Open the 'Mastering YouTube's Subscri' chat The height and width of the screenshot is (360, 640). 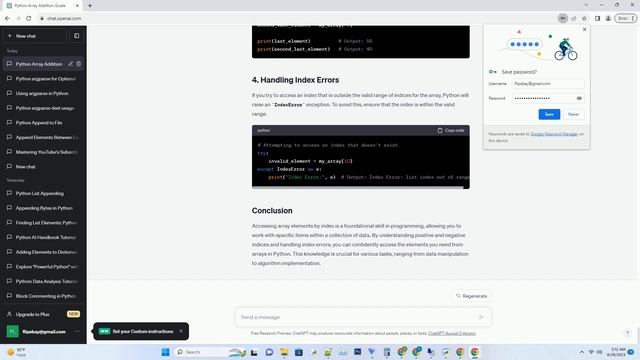tap(43, 152)
